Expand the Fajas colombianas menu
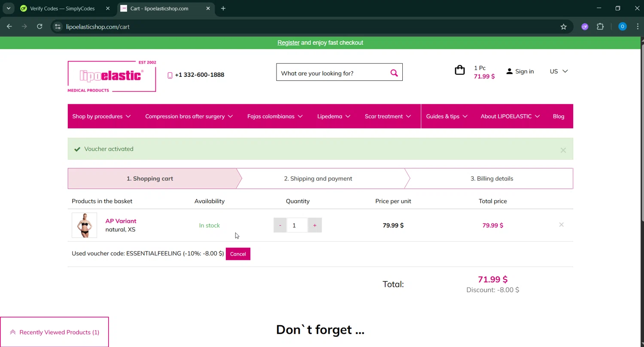 pos(275,116)
